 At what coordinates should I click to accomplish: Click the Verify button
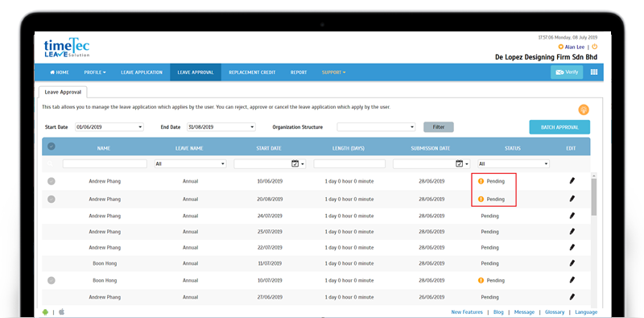[x=567, y=72]
